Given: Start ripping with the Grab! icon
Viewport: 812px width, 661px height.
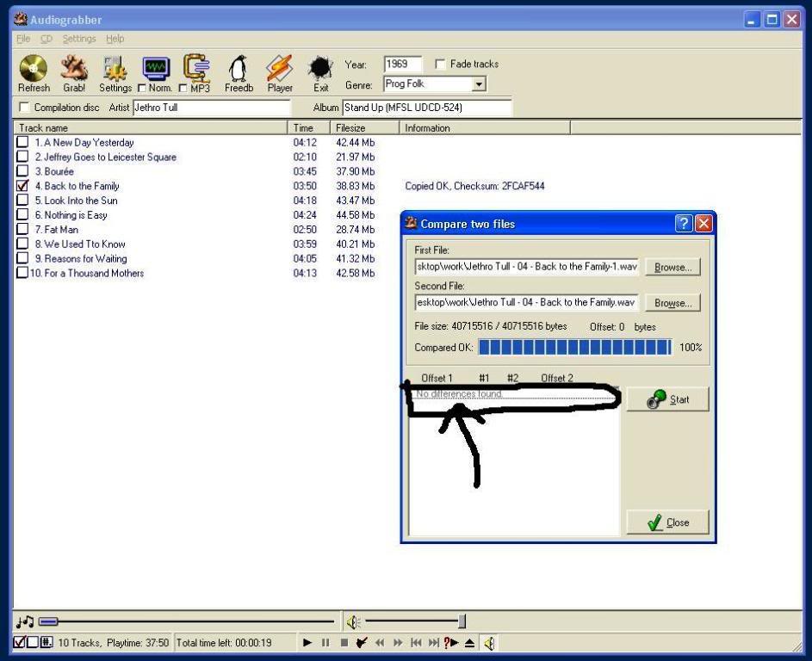Looking at the screenshot, I should tap(74, 68).
